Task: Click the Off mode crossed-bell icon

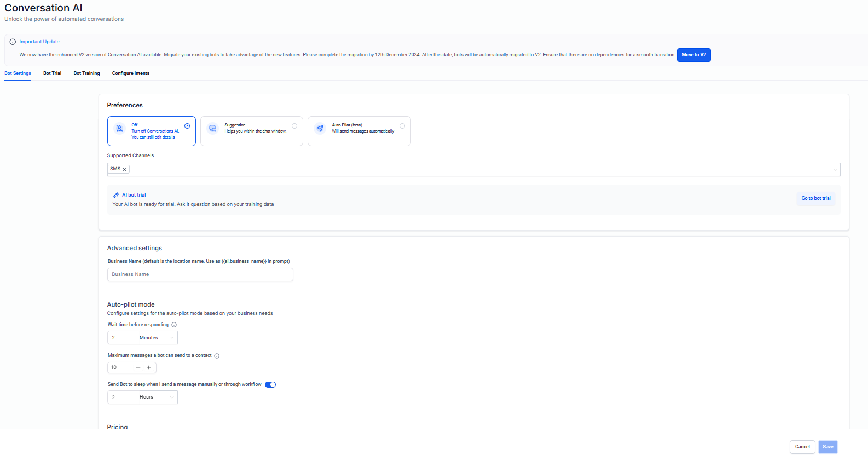Action: [x=119, y=129]
